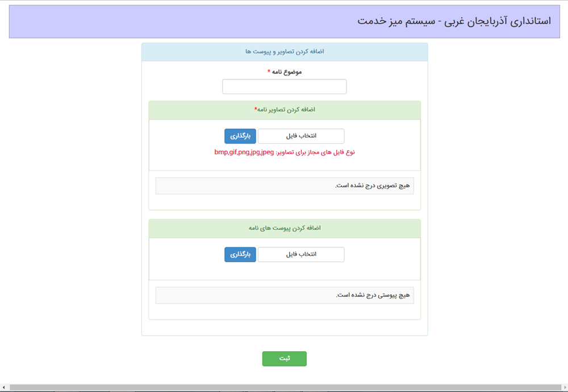
Task: Select the text هیچ پیوستی درج نشده است
Action: point(373,296)
